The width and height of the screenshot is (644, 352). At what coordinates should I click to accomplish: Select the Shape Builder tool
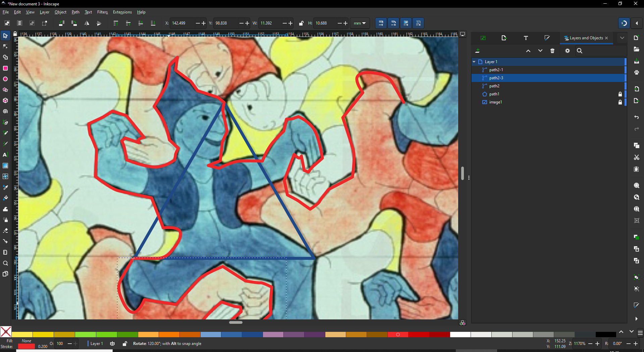(x=5, y=57)
